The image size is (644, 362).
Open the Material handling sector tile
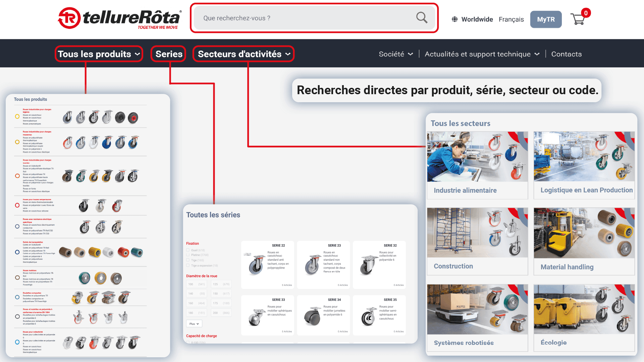point(584,241)
